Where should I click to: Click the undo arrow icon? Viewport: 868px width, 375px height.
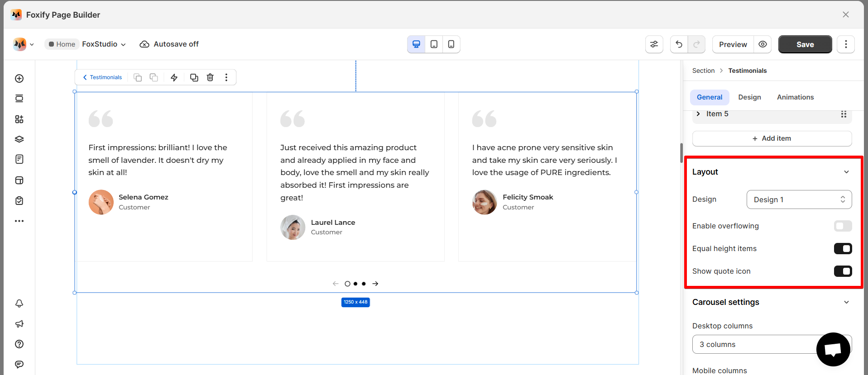(679, 44)
